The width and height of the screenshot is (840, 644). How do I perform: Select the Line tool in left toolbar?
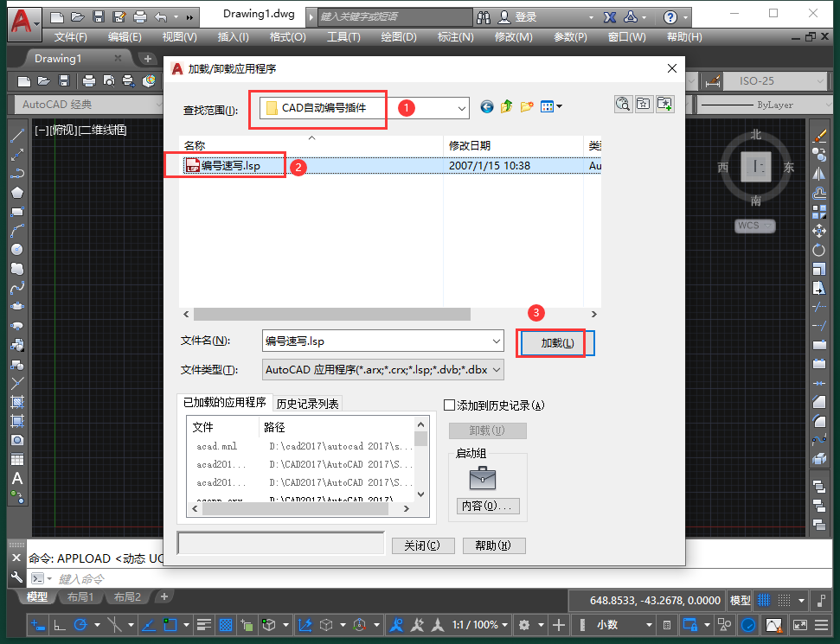[x=17, y=136]
